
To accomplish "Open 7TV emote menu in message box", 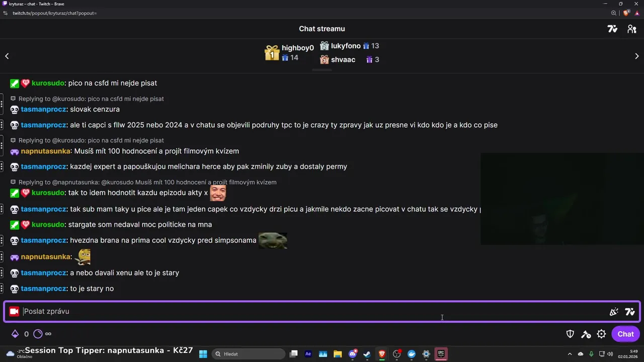I will click(630, 312).
